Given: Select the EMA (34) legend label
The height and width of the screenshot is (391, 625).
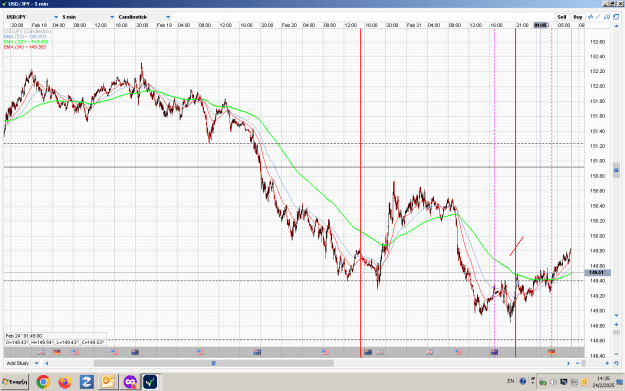Looking at the screenshot, I should (x=25, y=47).
